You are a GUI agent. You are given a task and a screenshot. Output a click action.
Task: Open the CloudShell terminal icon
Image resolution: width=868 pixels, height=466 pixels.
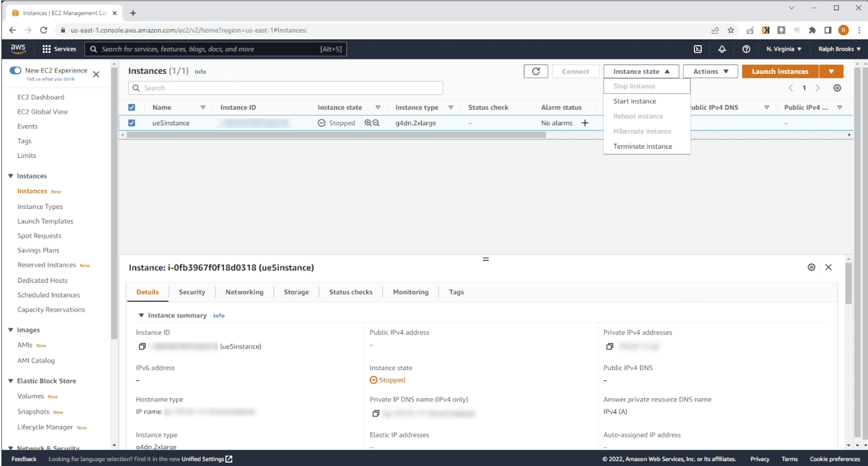pyautogui.click(x=698, y=49)
